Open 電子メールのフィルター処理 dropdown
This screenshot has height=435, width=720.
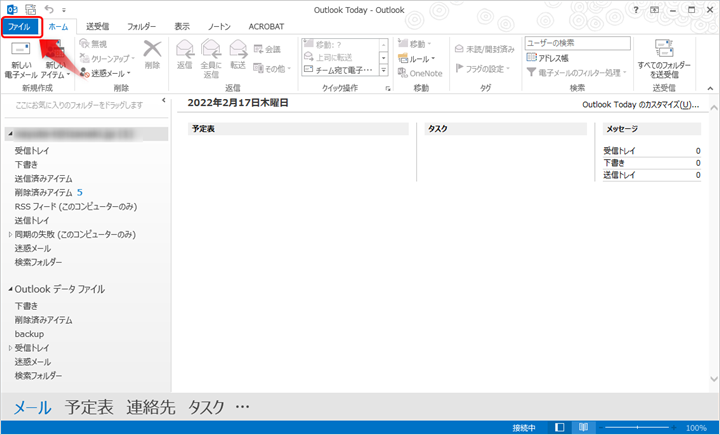pos(577,73)
